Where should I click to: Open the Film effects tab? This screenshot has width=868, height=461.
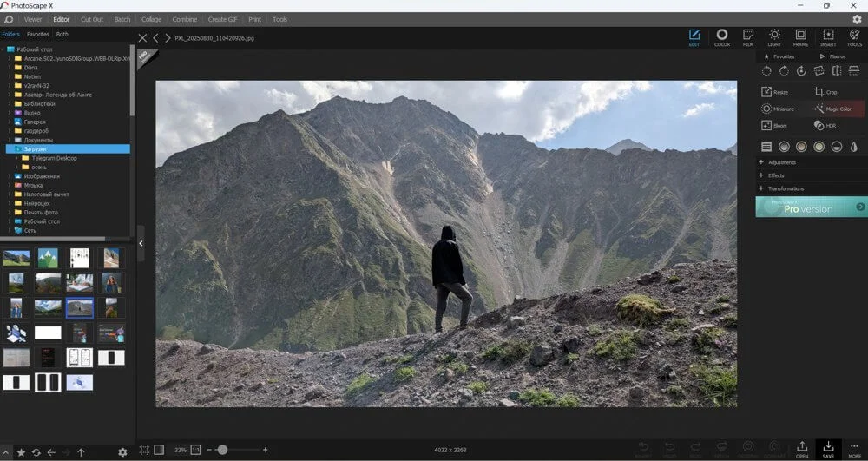(748, 37)
